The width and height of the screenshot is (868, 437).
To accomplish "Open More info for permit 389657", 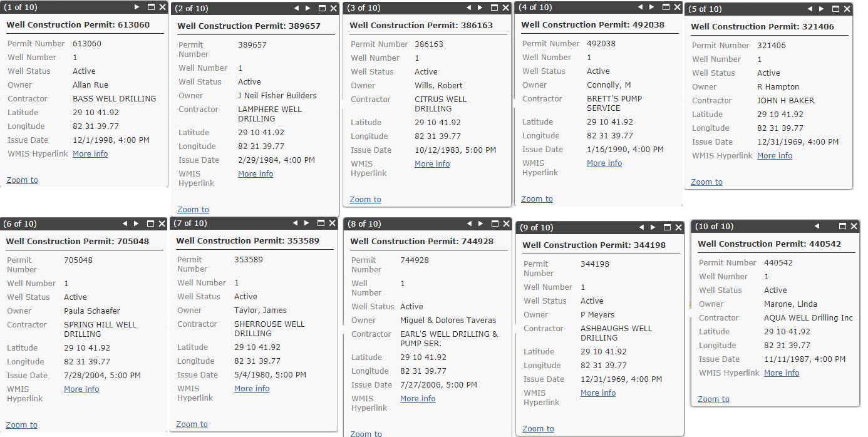I will (x=256, y=173).
